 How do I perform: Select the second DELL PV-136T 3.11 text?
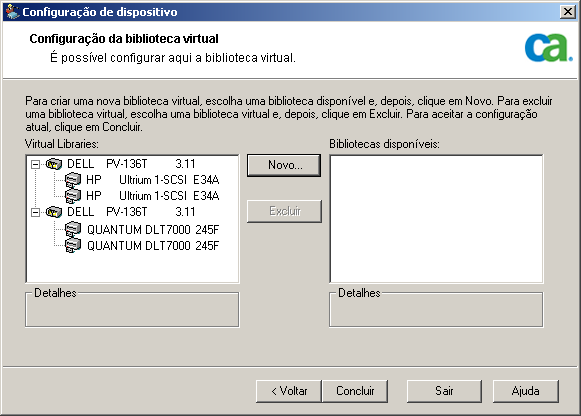[131, 212]
